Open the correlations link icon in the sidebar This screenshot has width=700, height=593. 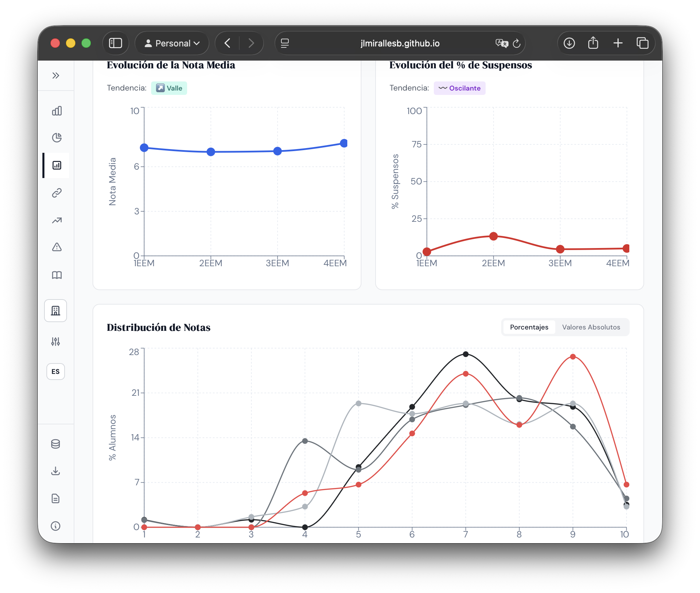click(x=57, y=193)
